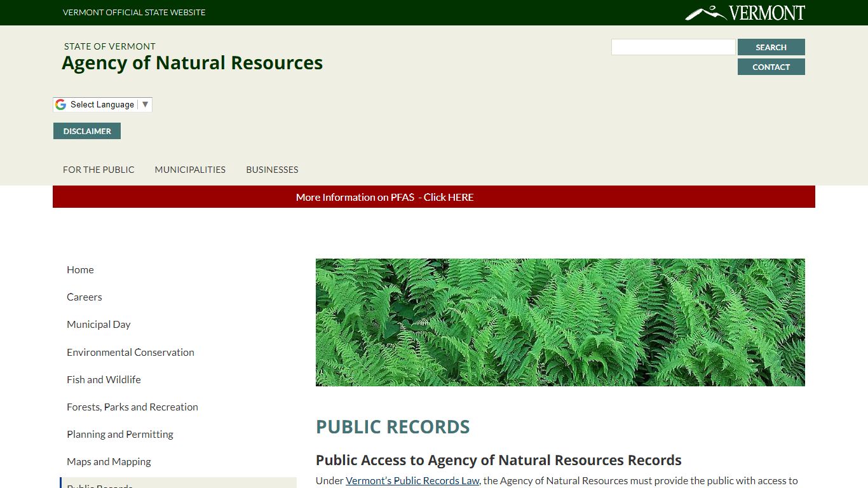This screenshot has width=868, height=488.
Task: Click the SEARCH button
Action: click(771, 47)
